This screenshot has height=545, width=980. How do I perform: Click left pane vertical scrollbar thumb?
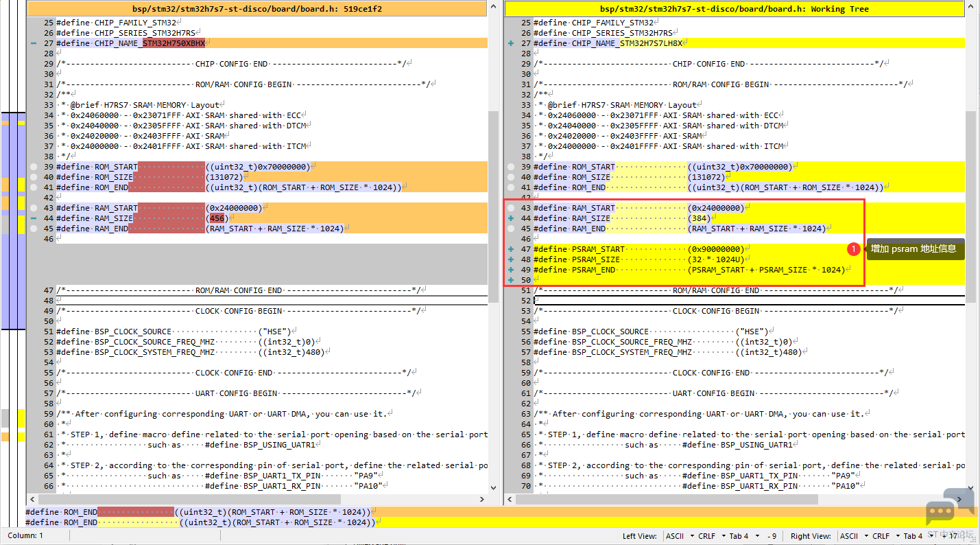(x=493, y=206)
